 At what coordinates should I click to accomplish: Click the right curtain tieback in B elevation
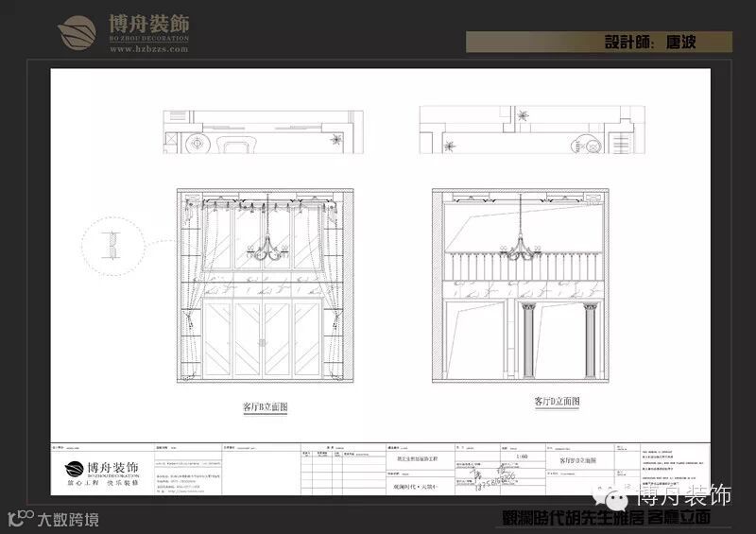click(335, 319)
